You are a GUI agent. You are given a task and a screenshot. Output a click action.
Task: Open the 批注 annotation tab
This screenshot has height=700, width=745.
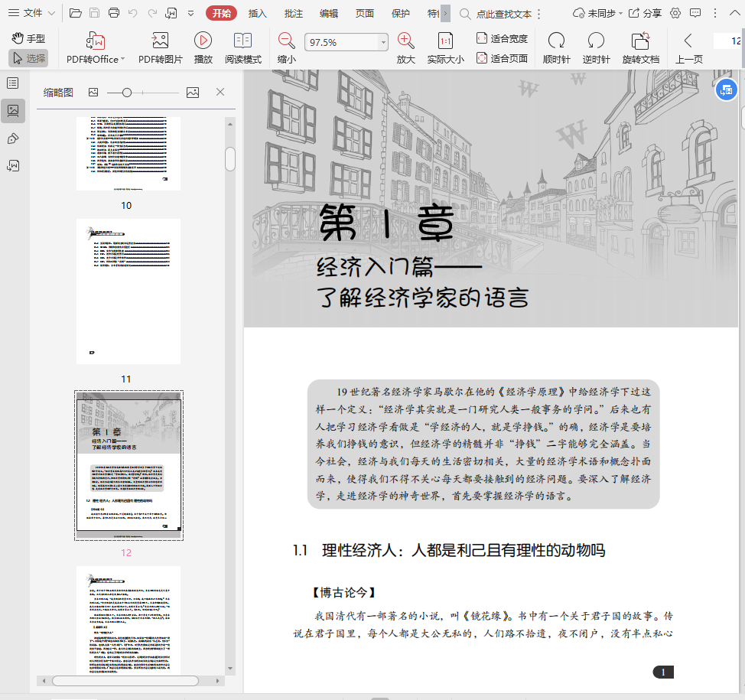pyautogui.click(x=293, y=13)
